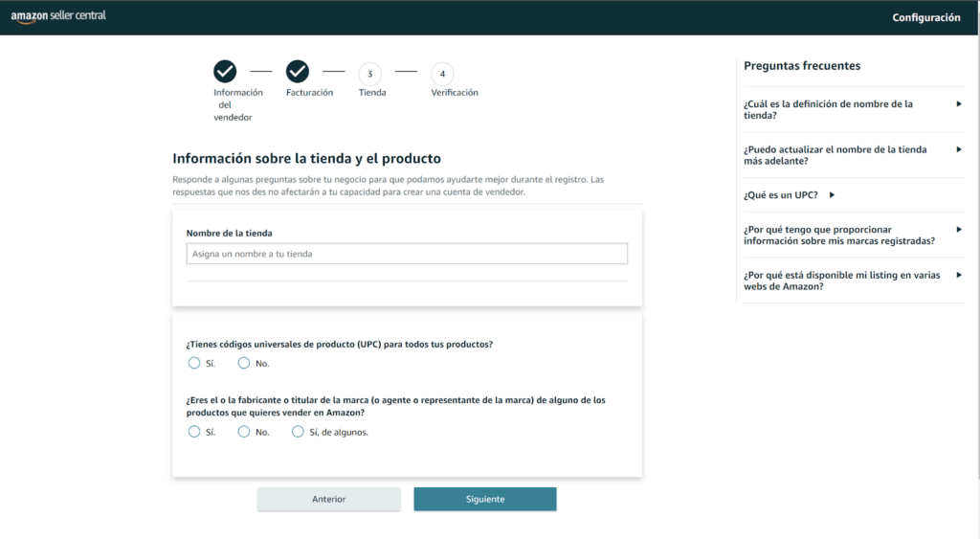Select step 3 Tienda circle
Image resolution: width=980 pixels, height=539 pixels.
pyautogui.click(x=370, y=74)
